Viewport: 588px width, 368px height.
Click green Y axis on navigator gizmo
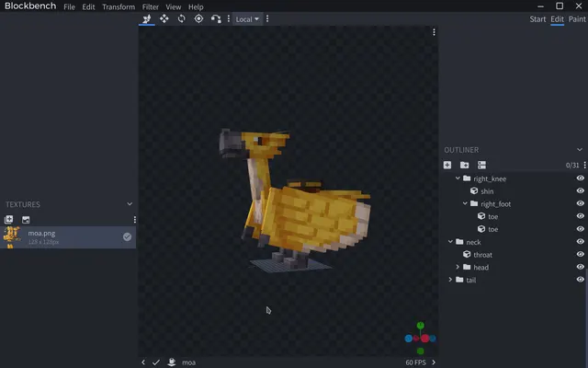(421, 325)
